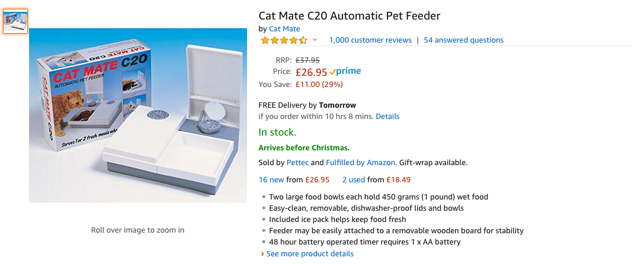Open the Fulfilled by Amazon link
644x264 pixels.
(x=360, y=163)
